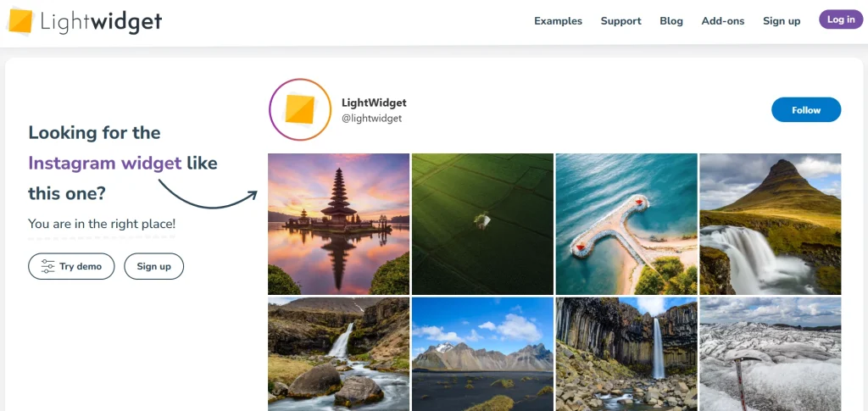Open the basalt columns waterfall photo

626,353
